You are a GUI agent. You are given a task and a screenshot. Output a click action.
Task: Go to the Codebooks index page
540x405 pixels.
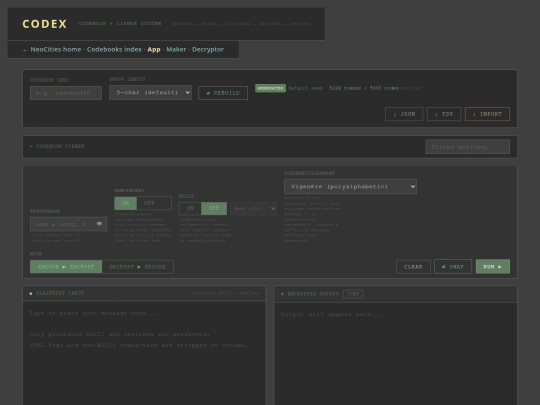point(114,49)
